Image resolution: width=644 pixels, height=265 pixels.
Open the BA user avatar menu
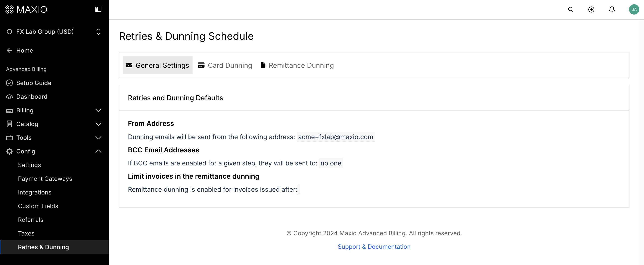point(634,9)
